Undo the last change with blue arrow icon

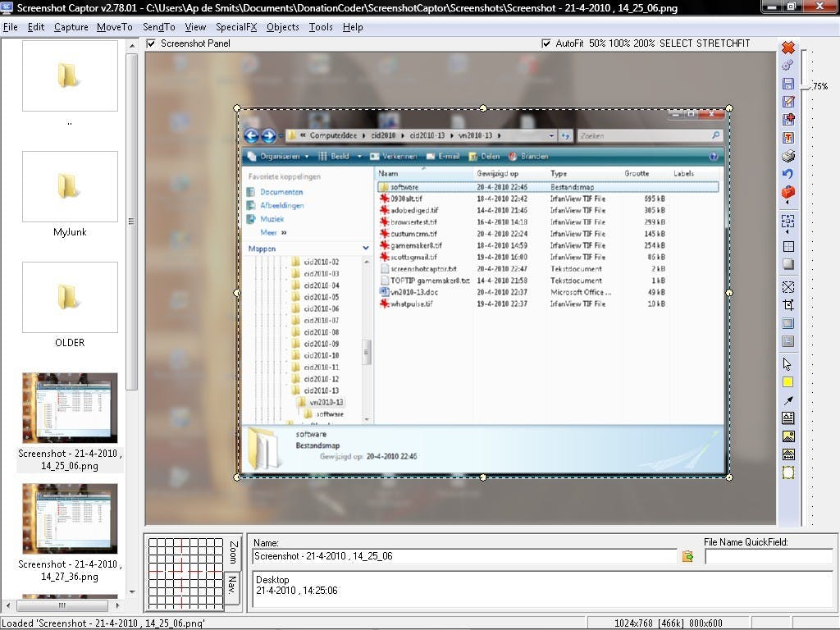pyautogui.click(x=788, y=174)
